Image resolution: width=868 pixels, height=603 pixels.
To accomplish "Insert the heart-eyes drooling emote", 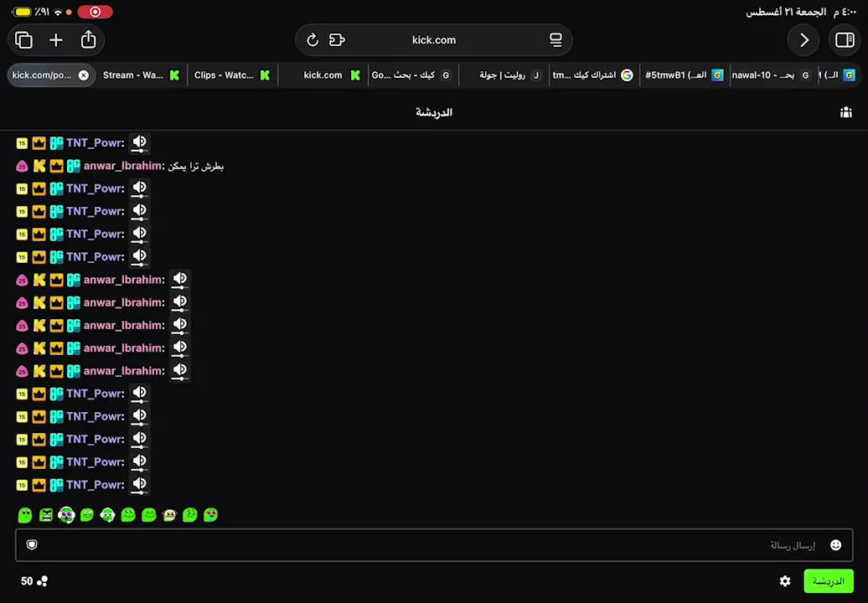I will (x=210, y=515).
